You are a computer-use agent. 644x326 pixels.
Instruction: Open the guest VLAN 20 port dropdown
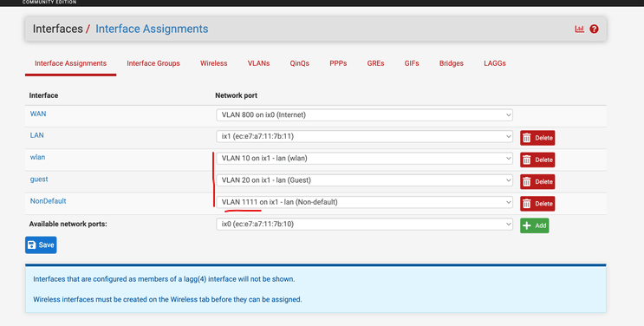(364, 180)
